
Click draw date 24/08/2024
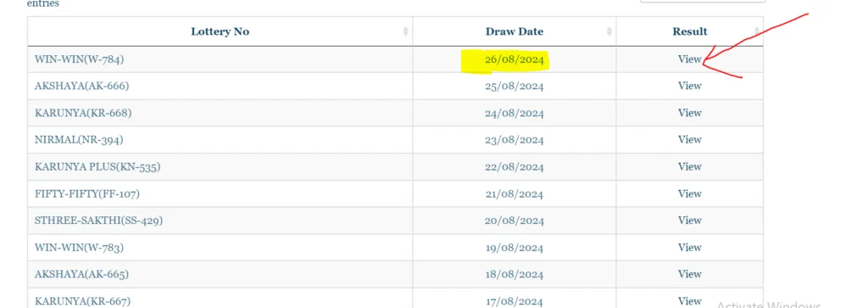point(515,113)
